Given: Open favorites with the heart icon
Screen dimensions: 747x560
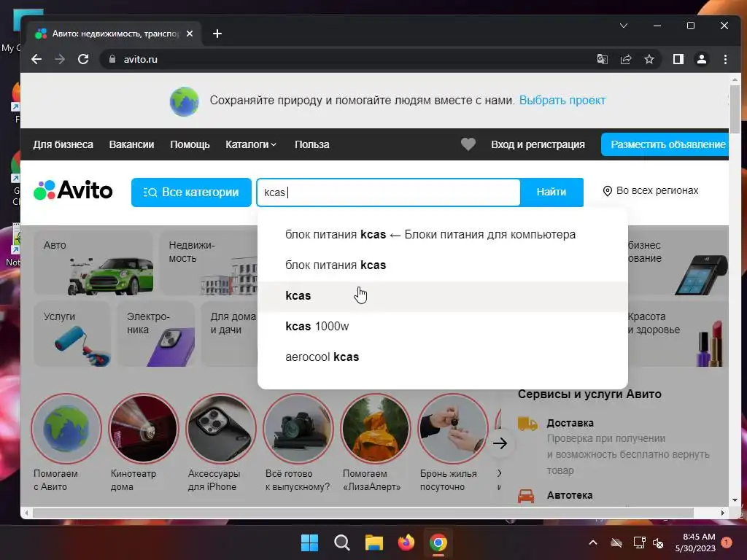Looking at the screenshot, I should [x=468, y=144].
